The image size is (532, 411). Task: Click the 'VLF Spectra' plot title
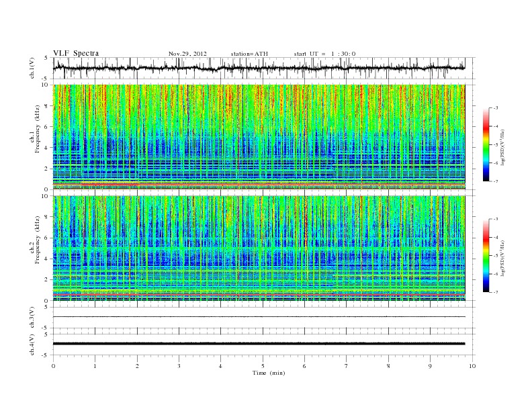[x=76, y=53]
